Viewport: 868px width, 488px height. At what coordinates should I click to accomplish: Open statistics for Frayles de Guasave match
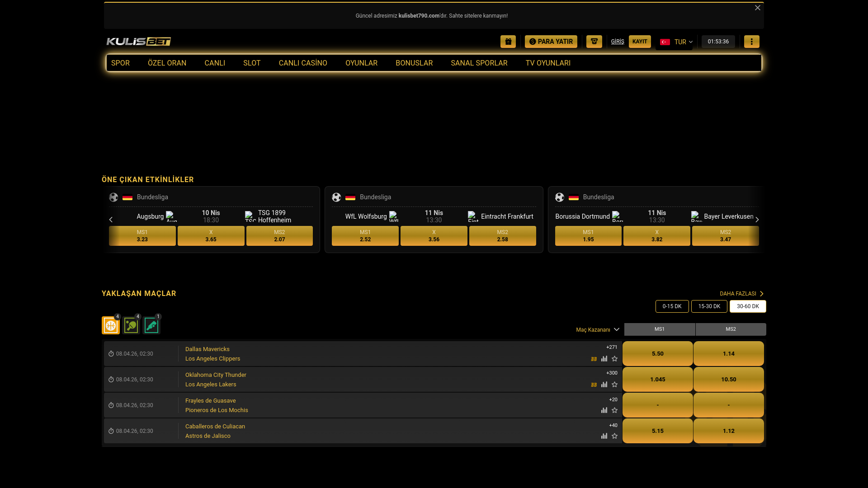(604, 410)
